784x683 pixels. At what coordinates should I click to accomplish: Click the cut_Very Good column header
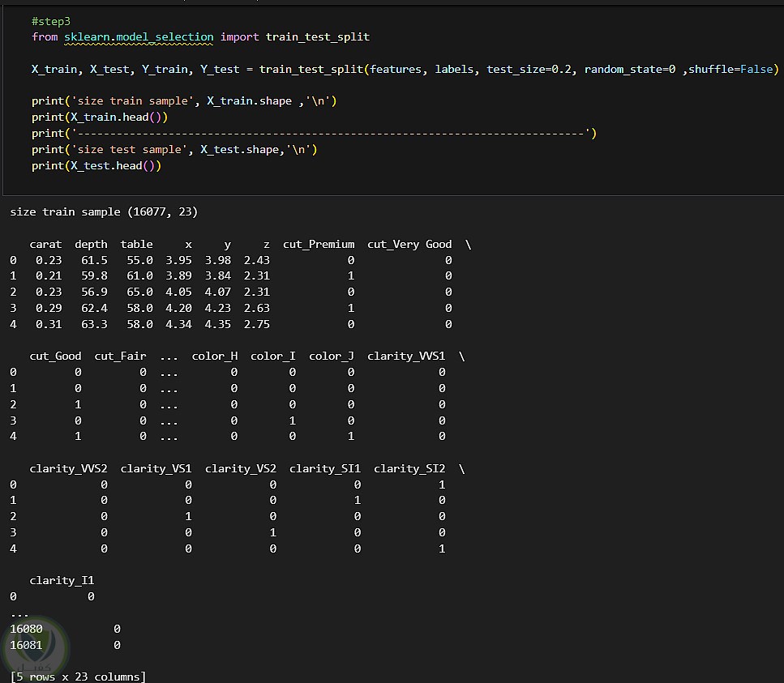click(x=409, y=244)
